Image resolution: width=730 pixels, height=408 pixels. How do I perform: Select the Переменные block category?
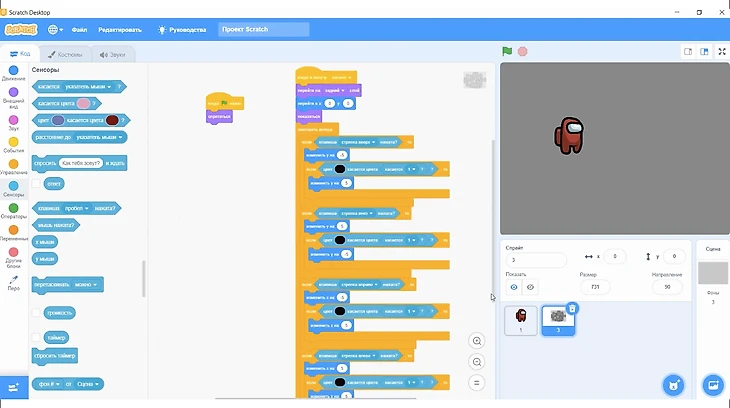coord(14,233)
